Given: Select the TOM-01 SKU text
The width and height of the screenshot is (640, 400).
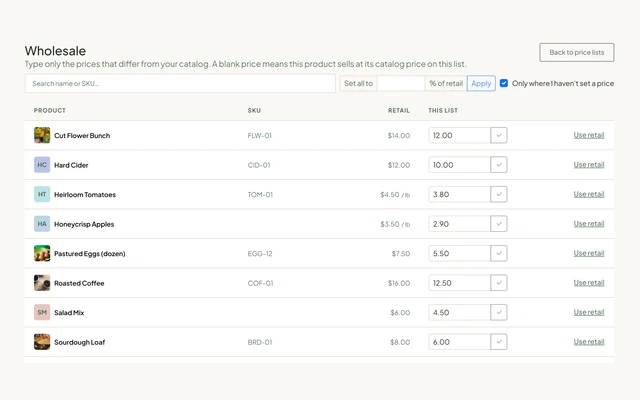Looking at the screenshot, I should tap(260, 195).
